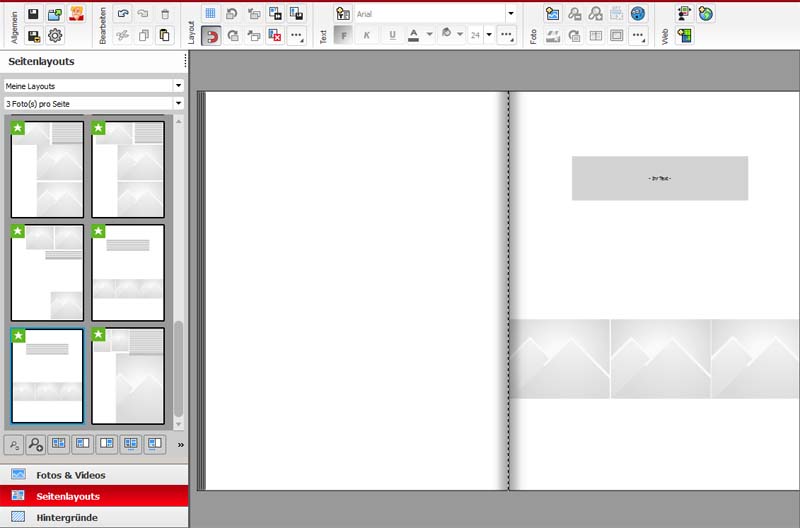800x528 pixels.
Task: Click the assistant avatar icon
Action: (77, 14)
